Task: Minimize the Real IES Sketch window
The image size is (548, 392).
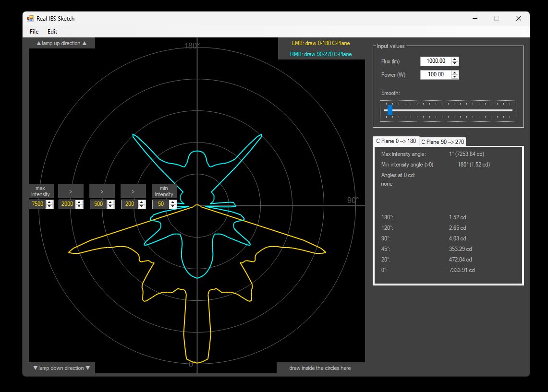Action: click(x=475, y=19)
